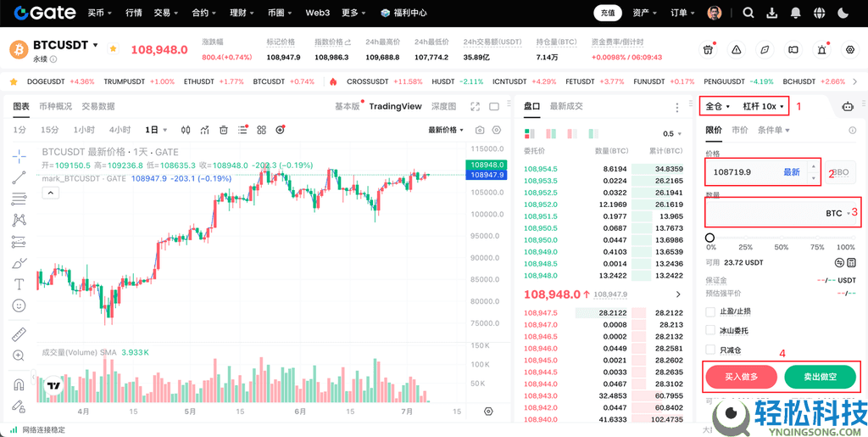The height and width of the screenshot is (437, 868).
Task: Open the 合约 top menu
Action: click(x=203, y=13)
